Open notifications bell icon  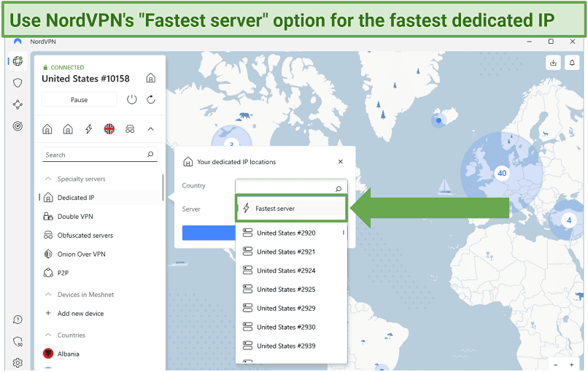572,63
